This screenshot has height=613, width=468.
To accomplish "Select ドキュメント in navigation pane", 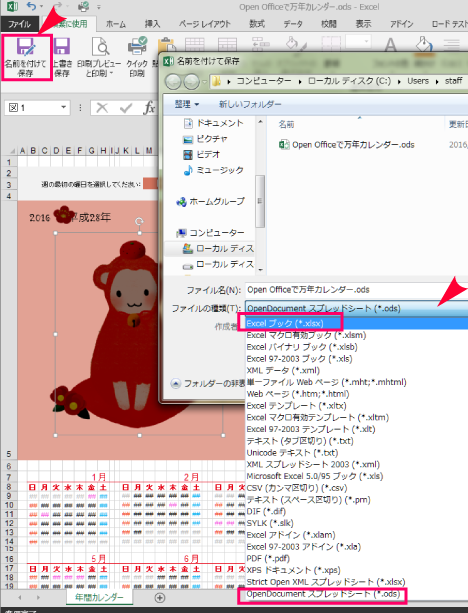I will 213,123.
